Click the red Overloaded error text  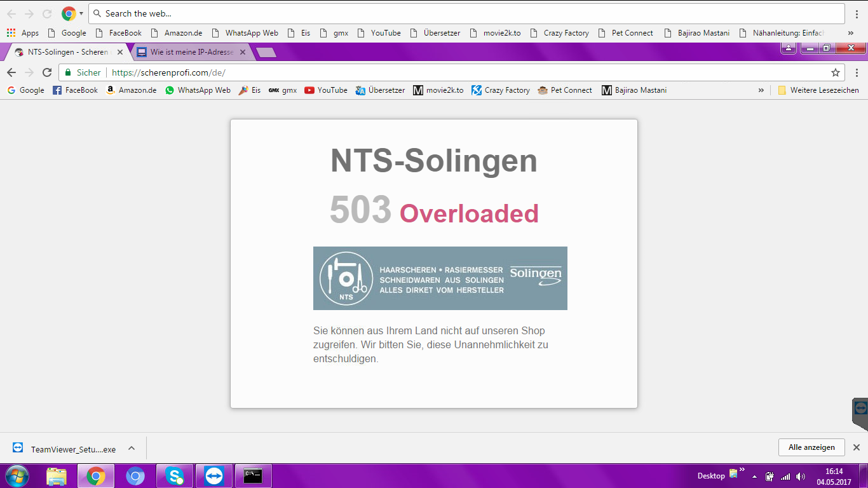469,213
